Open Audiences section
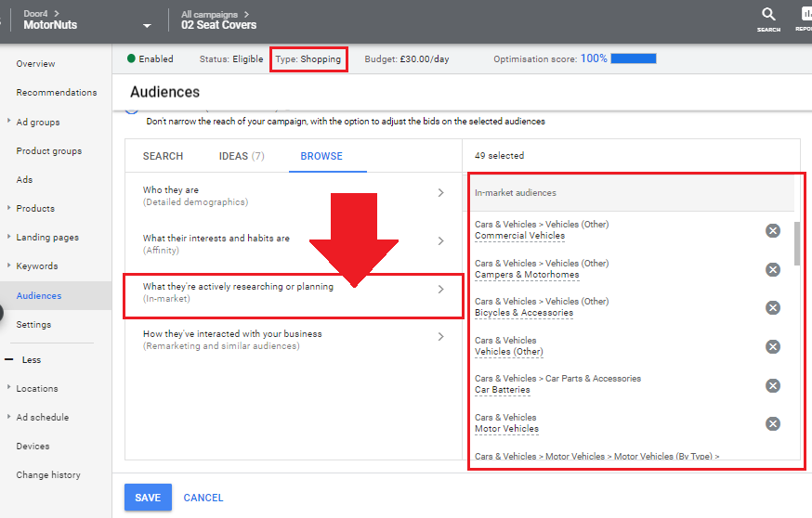Image resolution: width=812 pixels, height=518 pixels. 39,295
